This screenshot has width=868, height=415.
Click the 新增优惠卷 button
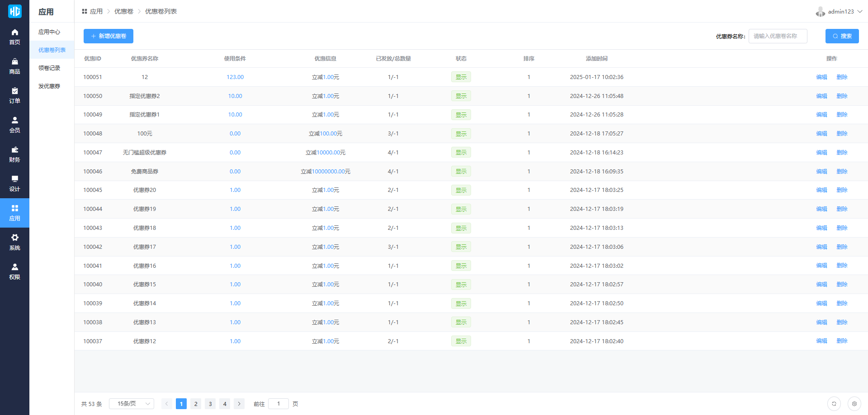point(108,36)
